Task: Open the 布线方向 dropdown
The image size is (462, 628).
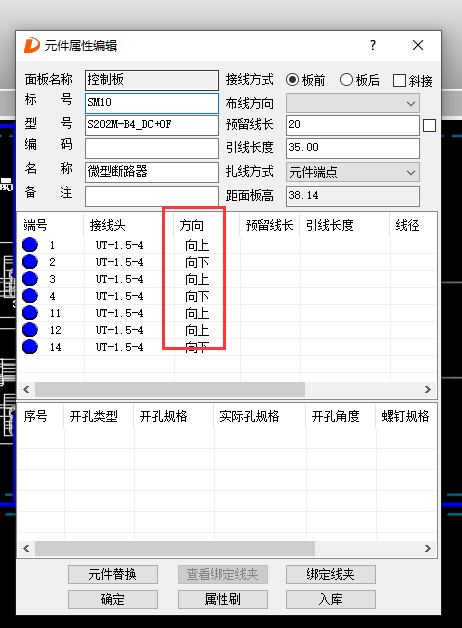Action: [353, 103]
